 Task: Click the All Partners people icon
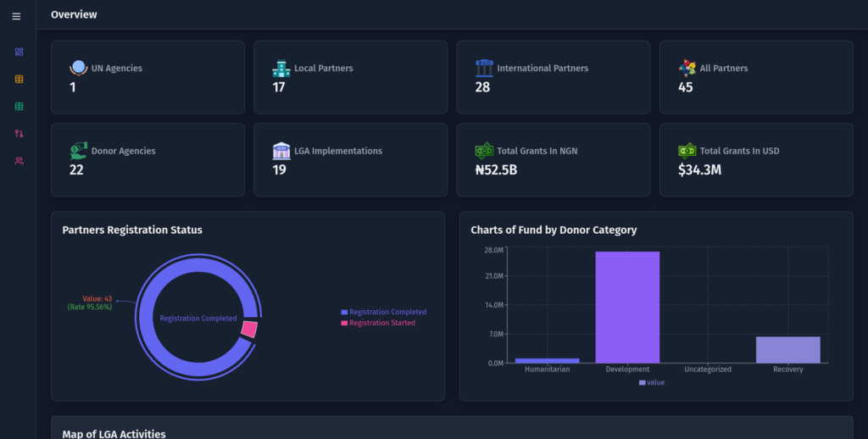[687, 68]
